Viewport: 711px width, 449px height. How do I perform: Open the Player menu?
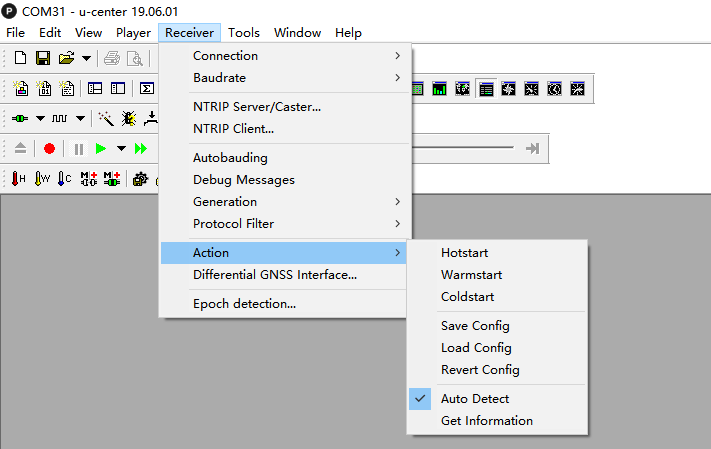tap(133, 33)
